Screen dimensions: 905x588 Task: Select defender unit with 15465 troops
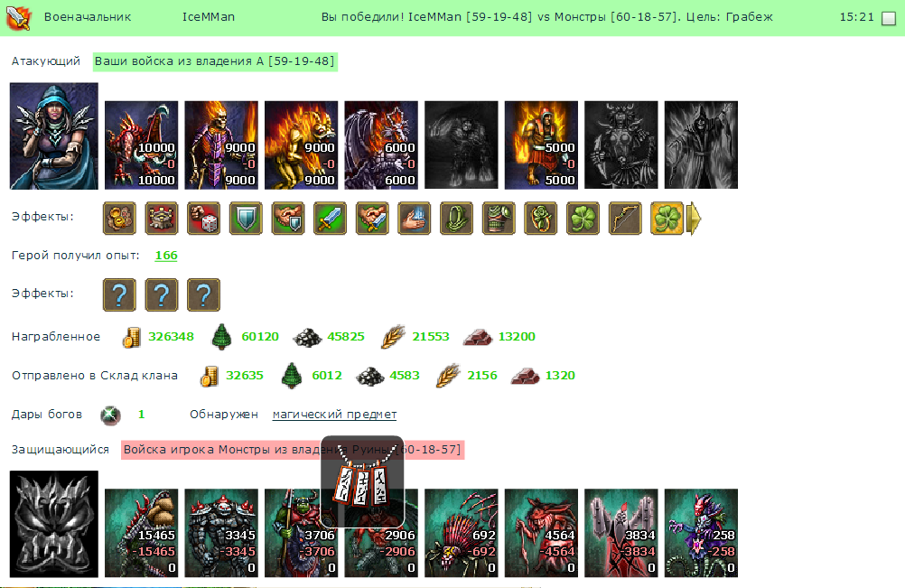(142, 533)
